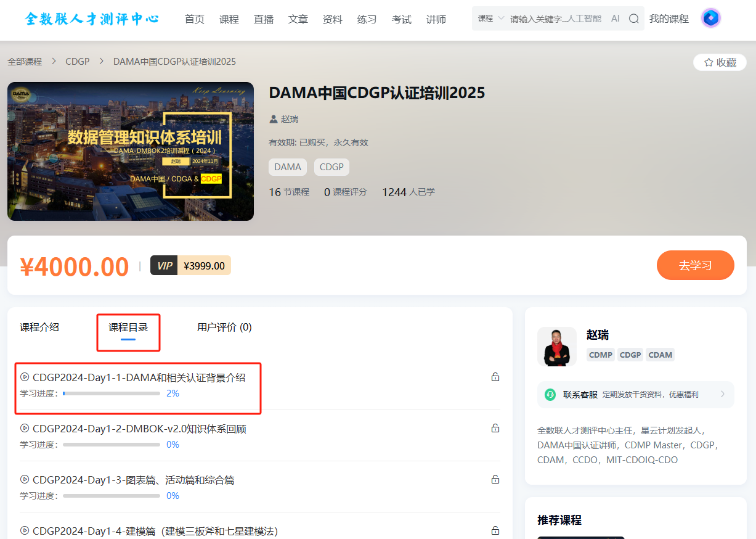Select 直播 in the top navigation
The height and width of the screenshot is (539, 756).
[263, 19]
